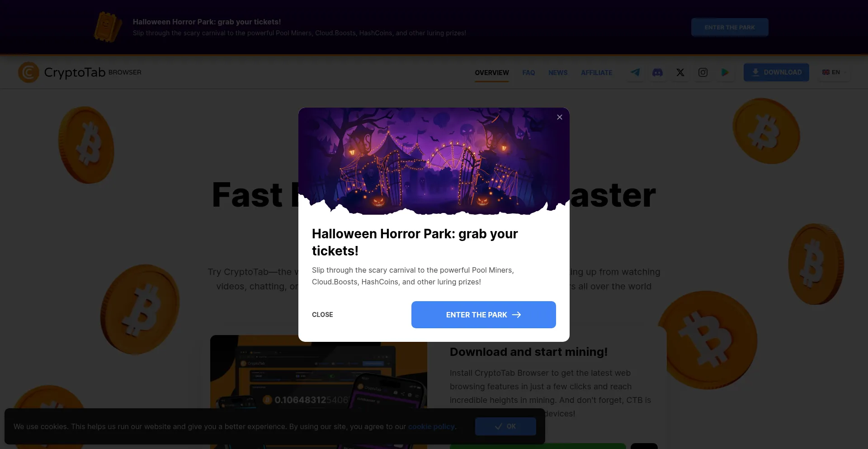
Task: Select the Overview nav tab
Action: point(492,73)
